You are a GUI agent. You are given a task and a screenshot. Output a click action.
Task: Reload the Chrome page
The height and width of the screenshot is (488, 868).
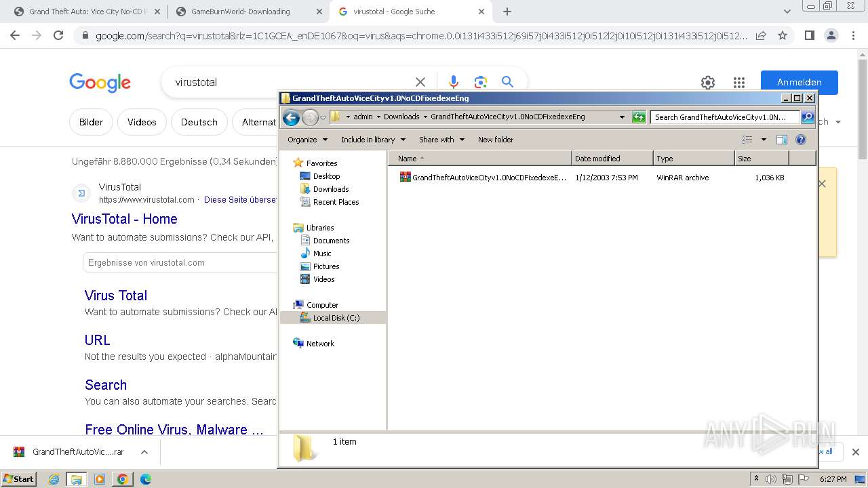58,35
